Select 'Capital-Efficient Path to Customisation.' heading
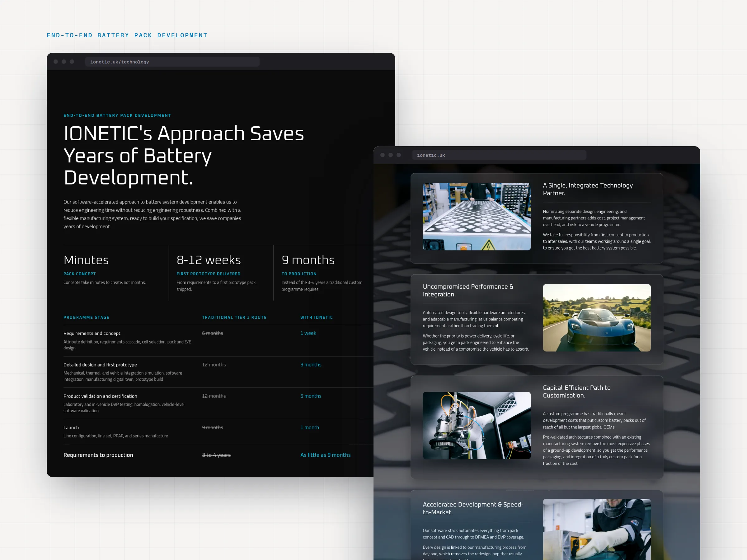 click(576, 392)
